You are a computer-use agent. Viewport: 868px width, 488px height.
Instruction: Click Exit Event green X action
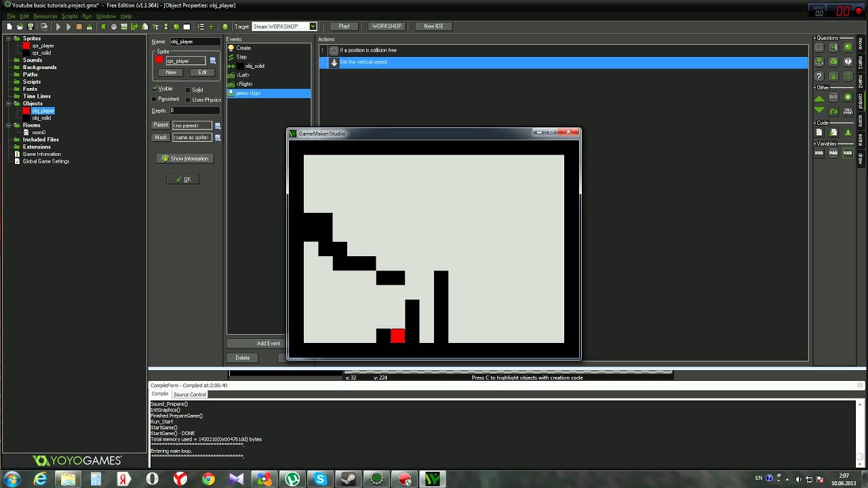(x=848, y=98)
